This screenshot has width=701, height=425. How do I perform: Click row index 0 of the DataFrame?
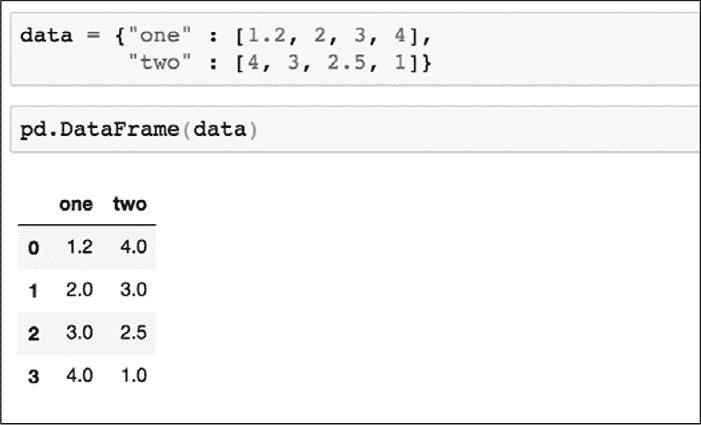(x=33, y=247)
